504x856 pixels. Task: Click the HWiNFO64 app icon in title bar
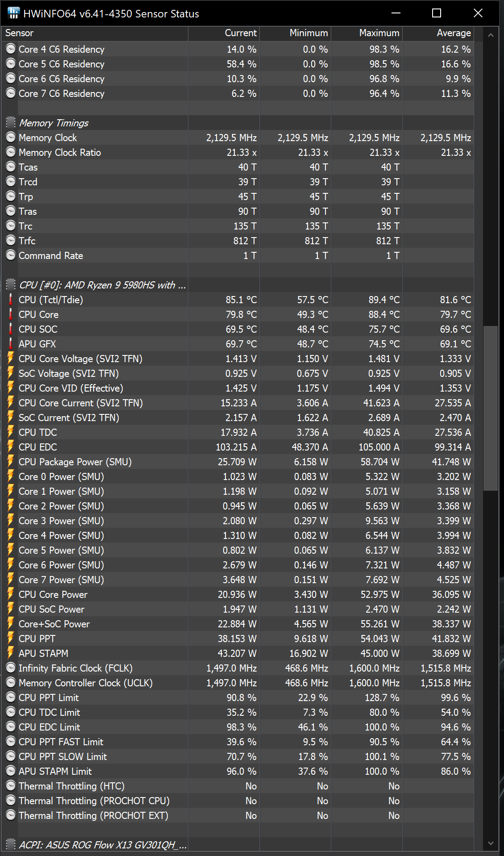tap(13, 13)
